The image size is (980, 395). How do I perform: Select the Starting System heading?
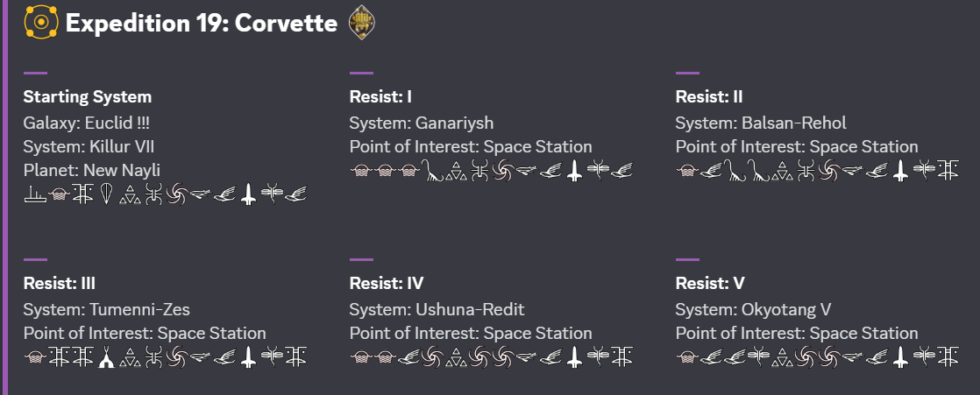[x=88, y=96]
